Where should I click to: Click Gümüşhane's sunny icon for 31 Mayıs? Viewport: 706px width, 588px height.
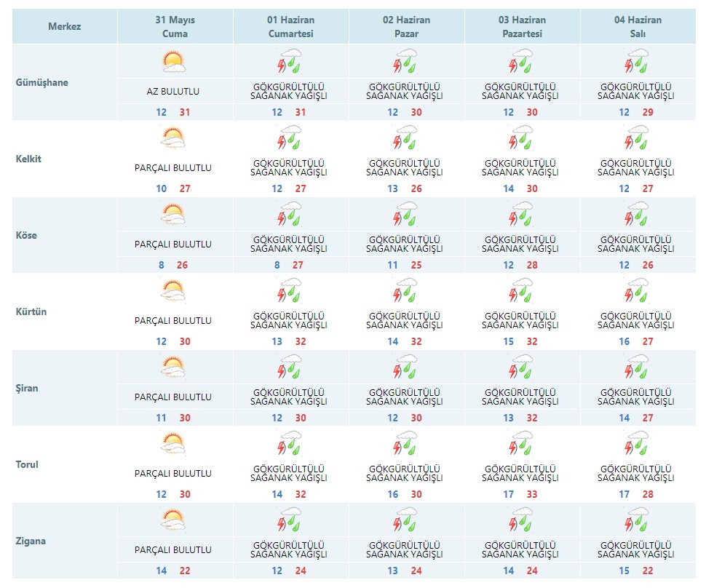point(173,62)
